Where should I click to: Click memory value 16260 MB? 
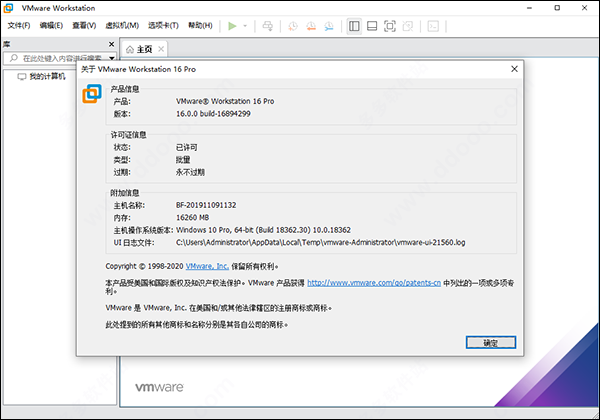[x=192, y=218]
